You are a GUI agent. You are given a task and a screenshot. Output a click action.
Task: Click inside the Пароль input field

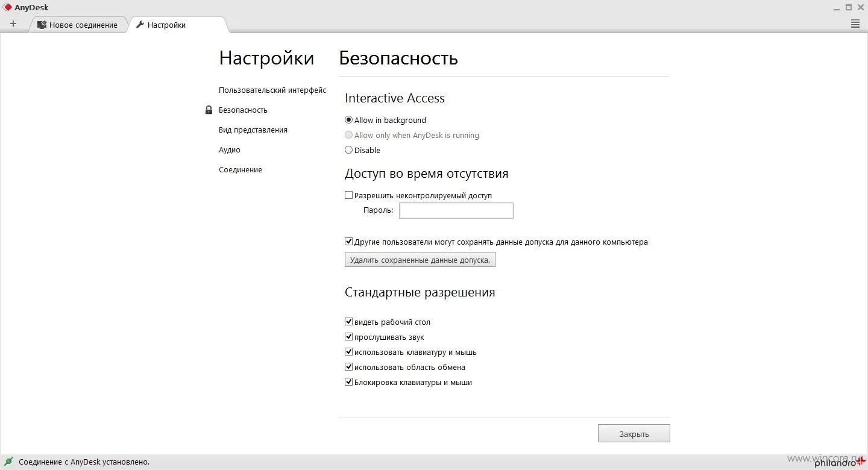point(456,210)
